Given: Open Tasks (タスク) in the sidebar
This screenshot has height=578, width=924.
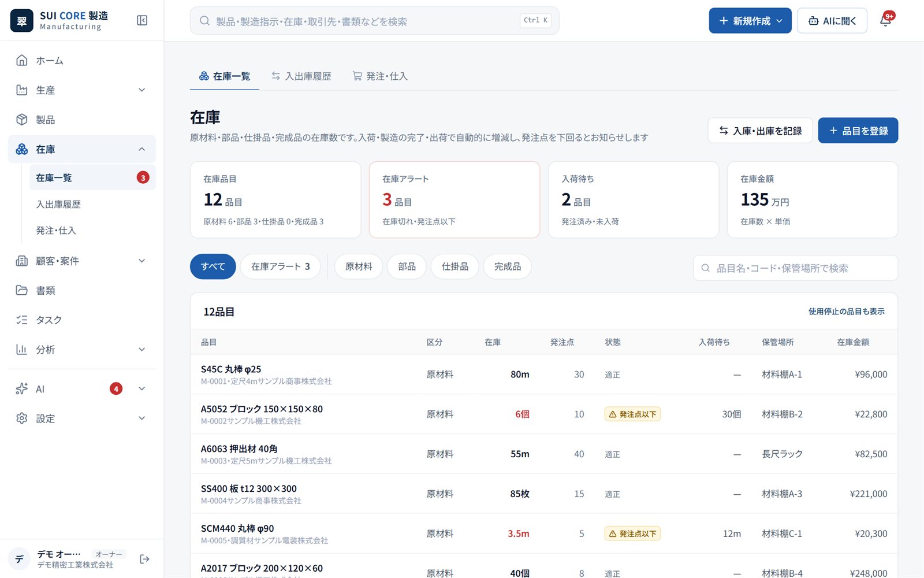Looking at the screenshot, I should tap(81, 320).
